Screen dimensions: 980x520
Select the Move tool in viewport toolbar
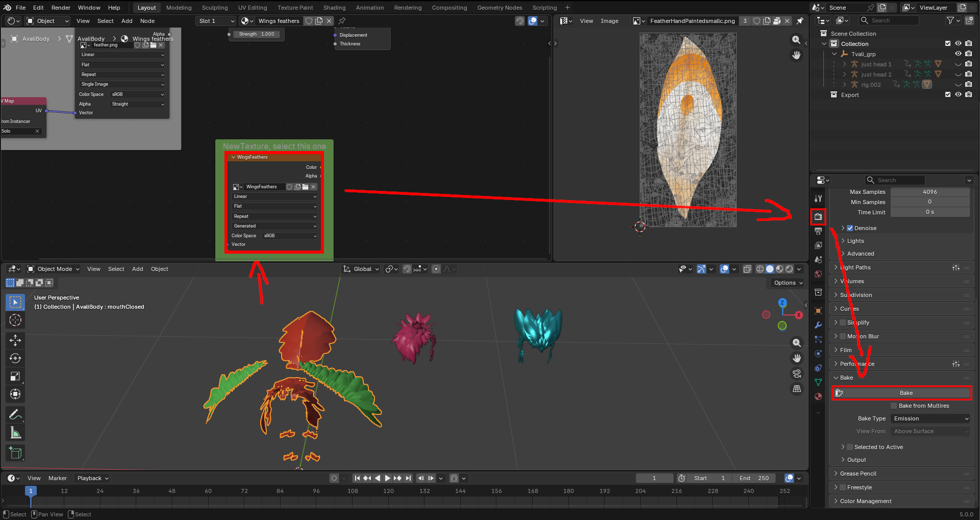(15, 340)
